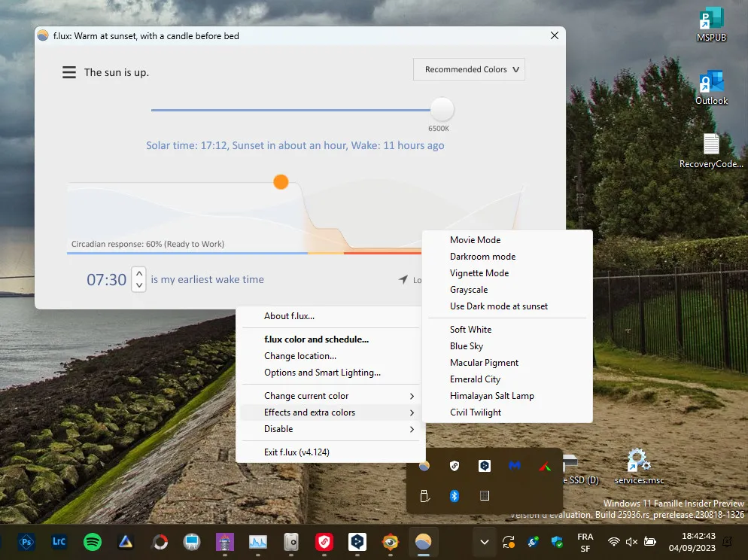Select the Blue Sky extra color
The image size is (748, 560).
click(507, 346)
